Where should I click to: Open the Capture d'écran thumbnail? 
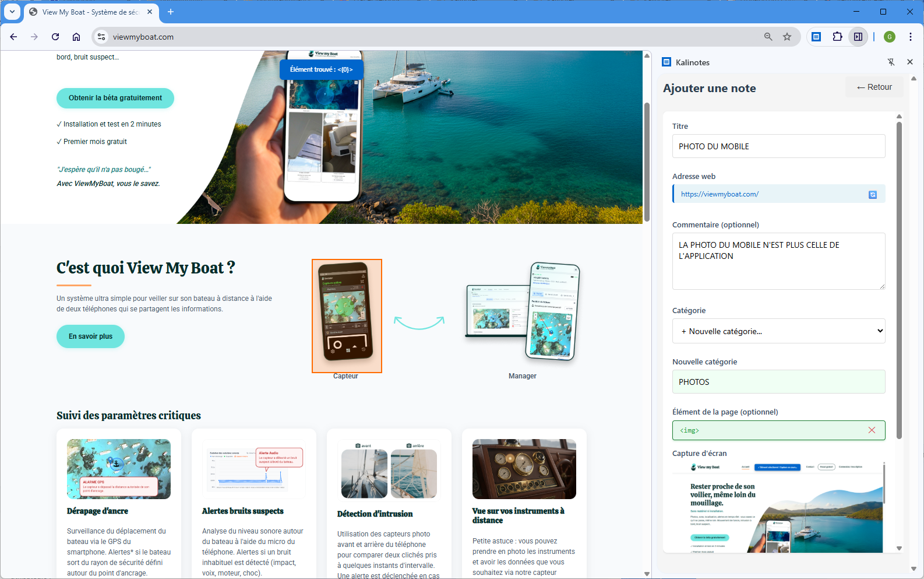pos(778,507)
